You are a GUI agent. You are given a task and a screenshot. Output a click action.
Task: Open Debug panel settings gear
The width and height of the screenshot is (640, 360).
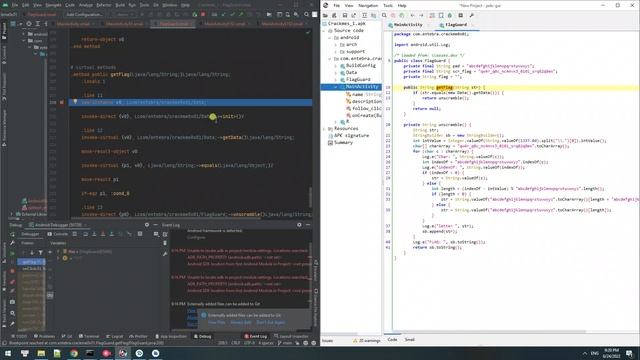(147, 225)
